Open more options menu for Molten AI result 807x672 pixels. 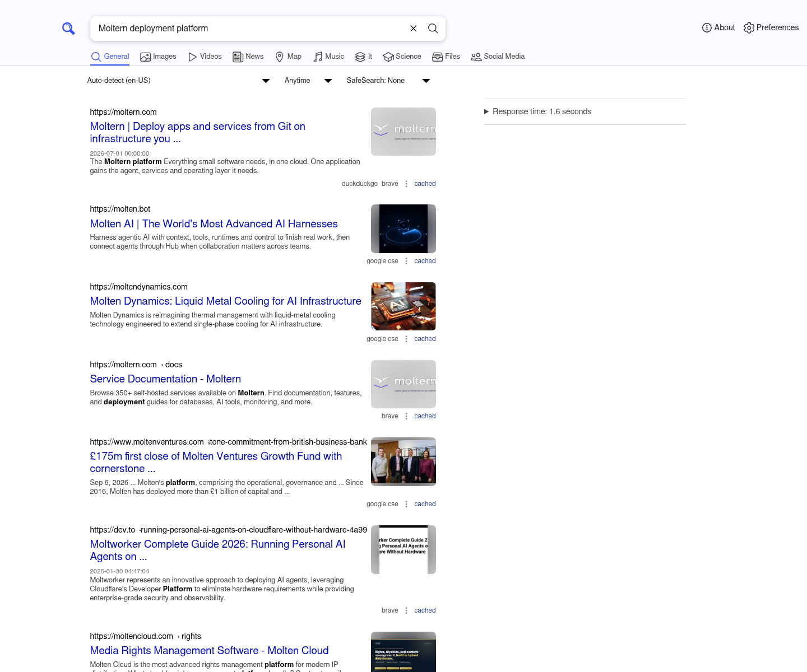[406, 261]
